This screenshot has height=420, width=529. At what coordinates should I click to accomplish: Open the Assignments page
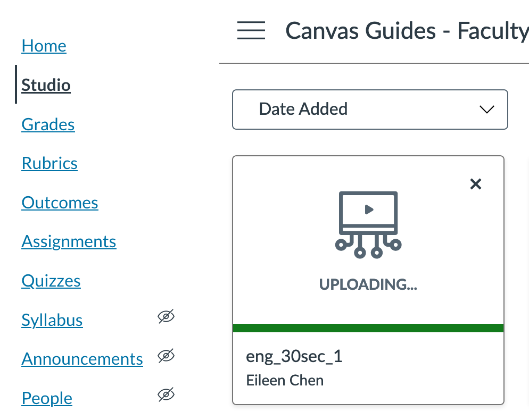(x=69, y=242)
